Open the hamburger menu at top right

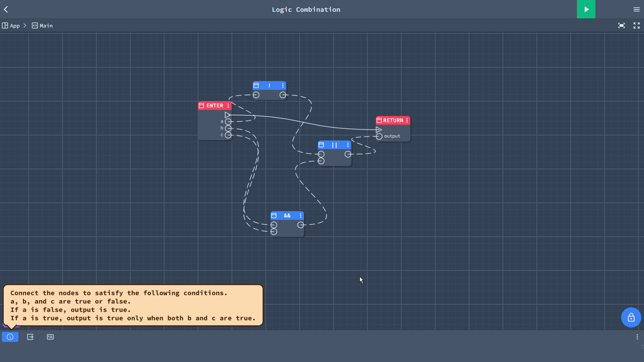[636, 9]
